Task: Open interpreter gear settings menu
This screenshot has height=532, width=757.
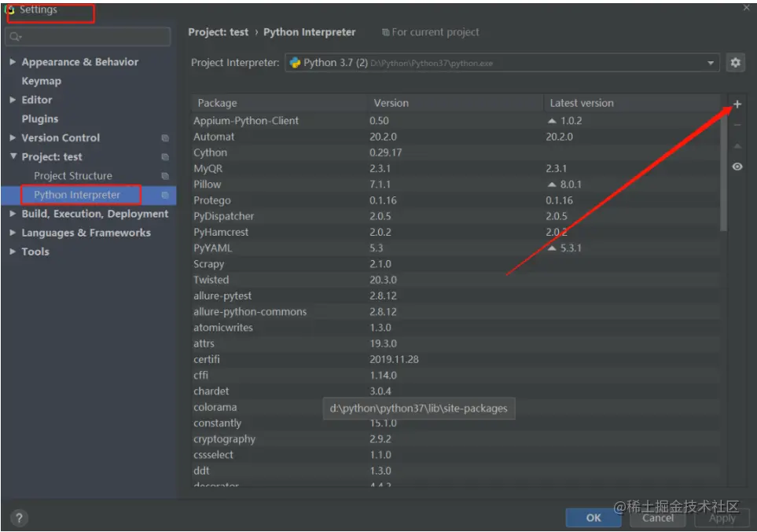Action: pos(735,63)
